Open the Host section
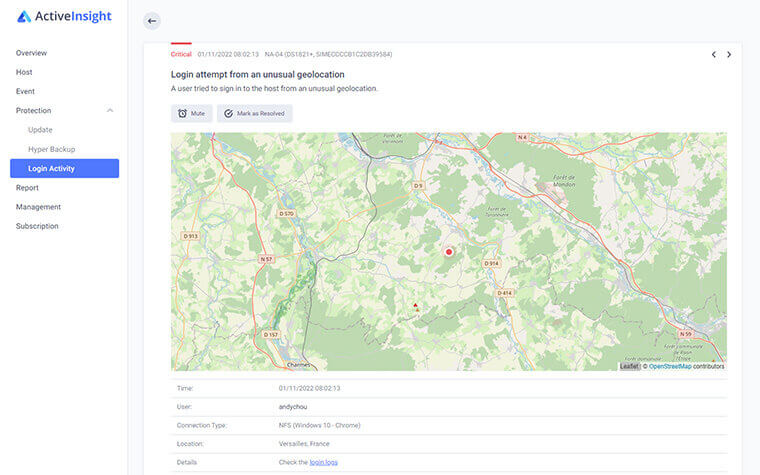This screenshot has width=760, height=475. click(24, 72)
